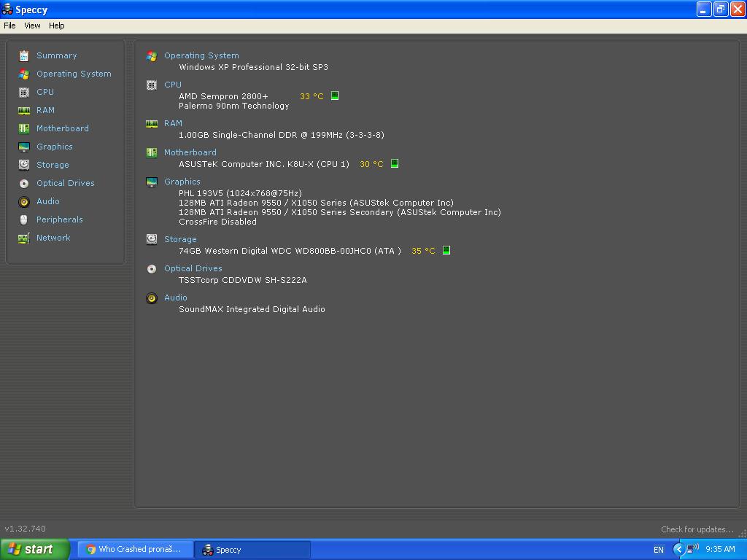Switch to Who Crashed Chrome taskbar window
The image size is (747, 560).
coord(135,550)
